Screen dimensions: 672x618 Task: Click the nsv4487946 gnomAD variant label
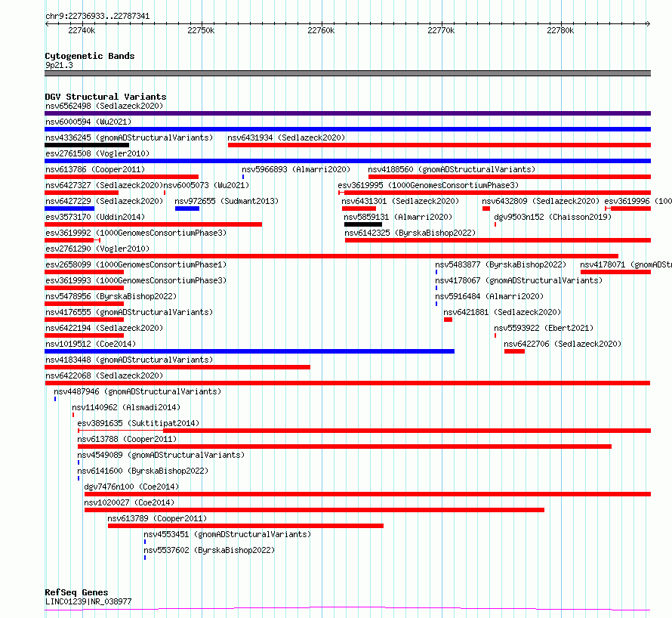137,391
